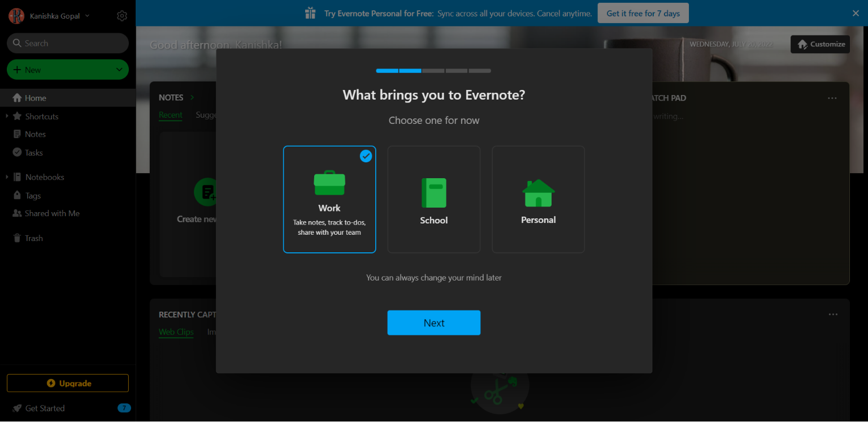Screen dimensions: 868x422
Task: Open the account menu chevron beside Kanishka Gopal
Action: 88,16
